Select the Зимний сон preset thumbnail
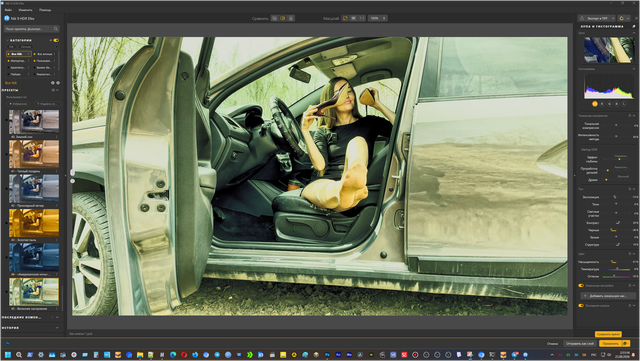640x361 pixels. point(34,122)
